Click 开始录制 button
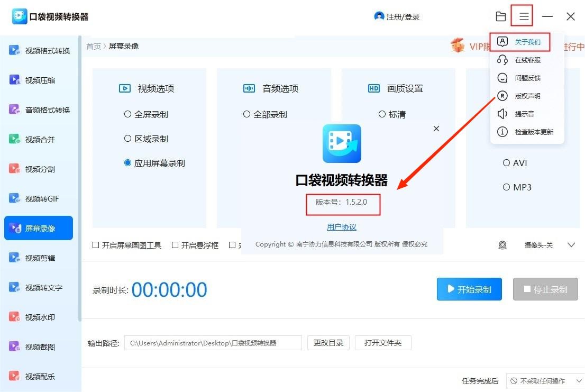Viewport: 585px width, 392px height. 469,289
